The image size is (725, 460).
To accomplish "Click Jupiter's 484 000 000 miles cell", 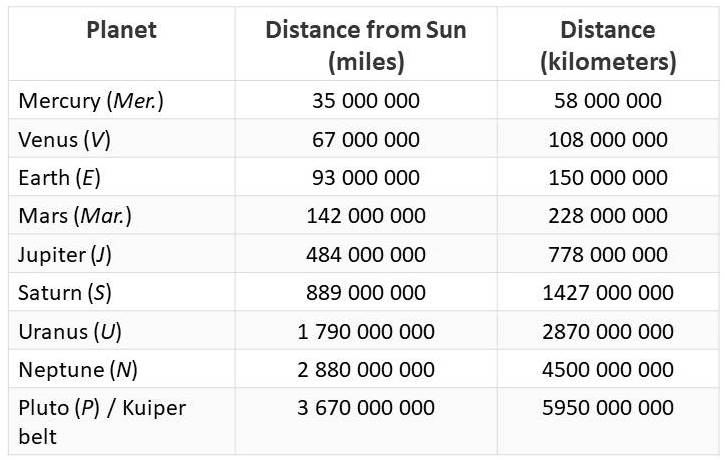I will click(366, 255).
